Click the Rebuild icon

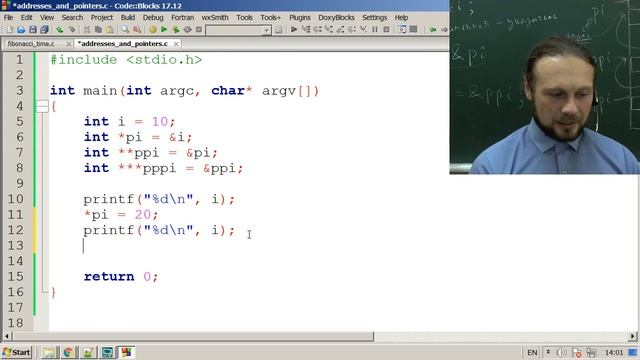[x=187, y=29]
